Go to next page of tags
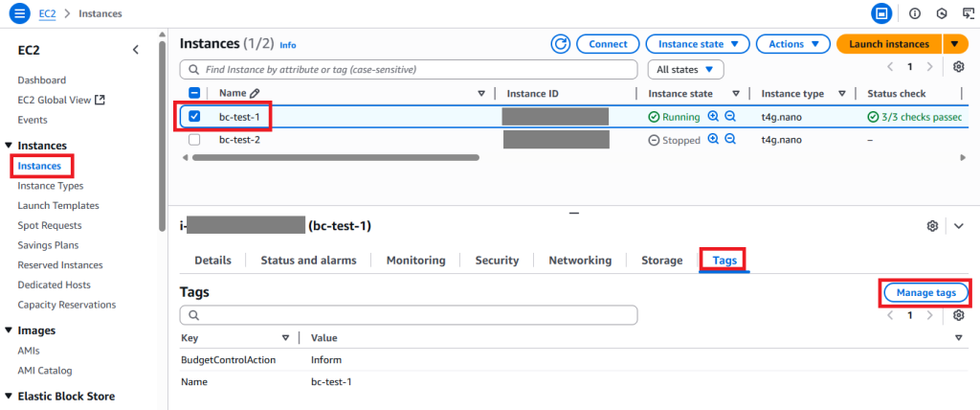This screenshot has height=410, width=980. (x=929, y=315)
